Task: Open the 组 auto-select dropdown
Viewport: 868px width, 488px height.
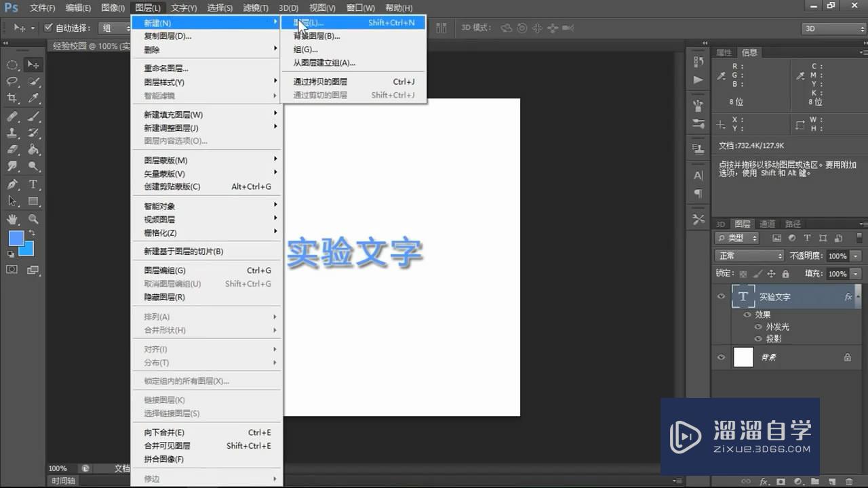Action: tap(115, 28)
